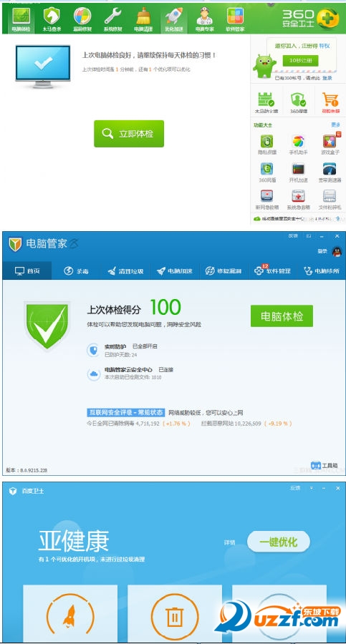The image size is (346, 644).
Task: Click the 百度卫士 logo icon
Action: tap(13, 491)
